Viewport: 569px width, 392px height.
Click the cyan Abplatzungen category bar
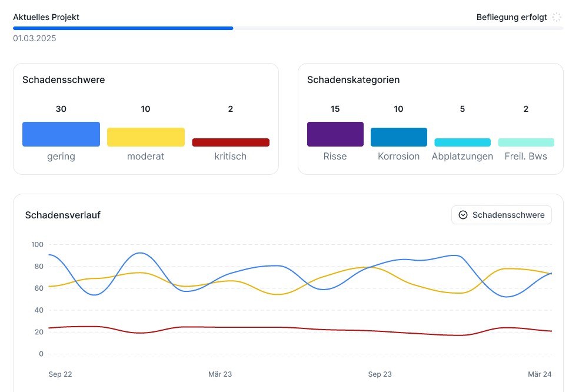pyautogui.click(x=462, y=142)
